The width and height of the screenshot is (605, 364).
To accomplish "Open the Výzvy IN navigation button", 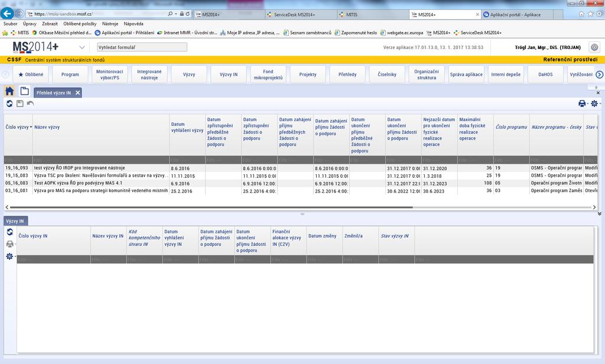I will click(229, 74).
